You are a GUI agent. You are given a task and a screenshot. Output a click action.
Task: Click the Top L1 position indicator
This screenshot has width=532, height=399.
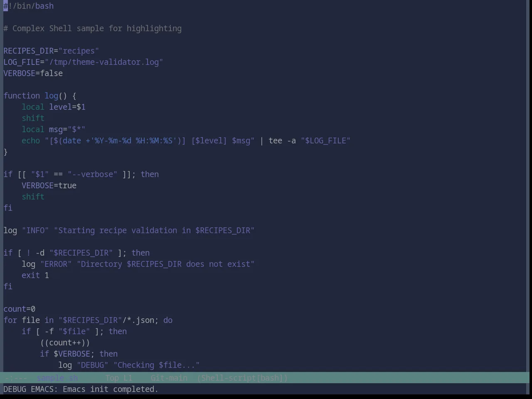(x=118, y=378)
